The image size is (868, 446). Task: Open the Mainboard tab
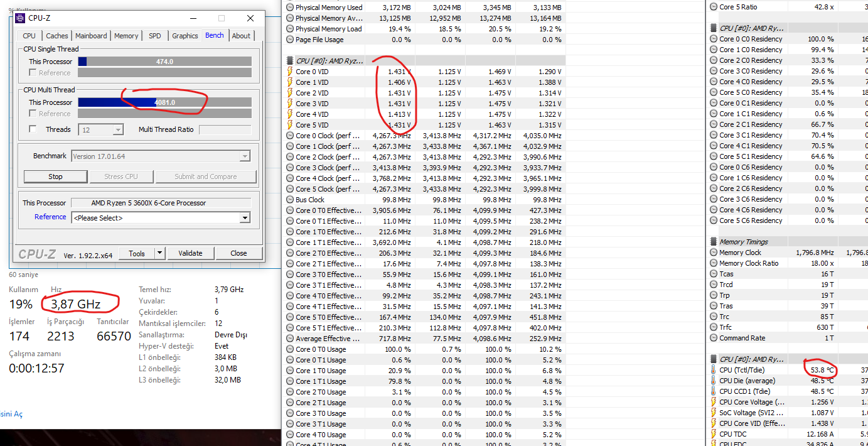(92, 36)
